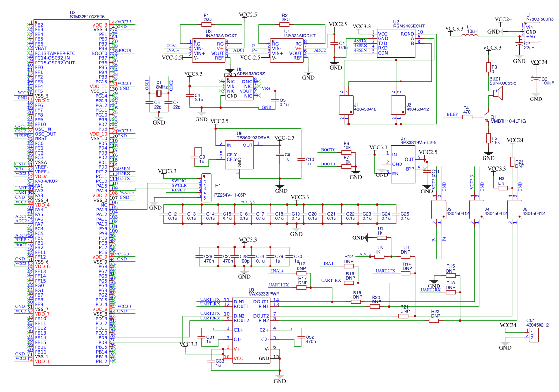Select the VBAT pin name on U8

(x=41, y=48)
